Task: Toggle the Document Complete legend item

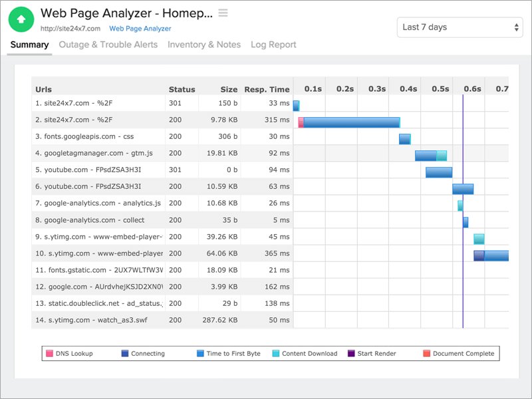Action: tap(459, 354)
